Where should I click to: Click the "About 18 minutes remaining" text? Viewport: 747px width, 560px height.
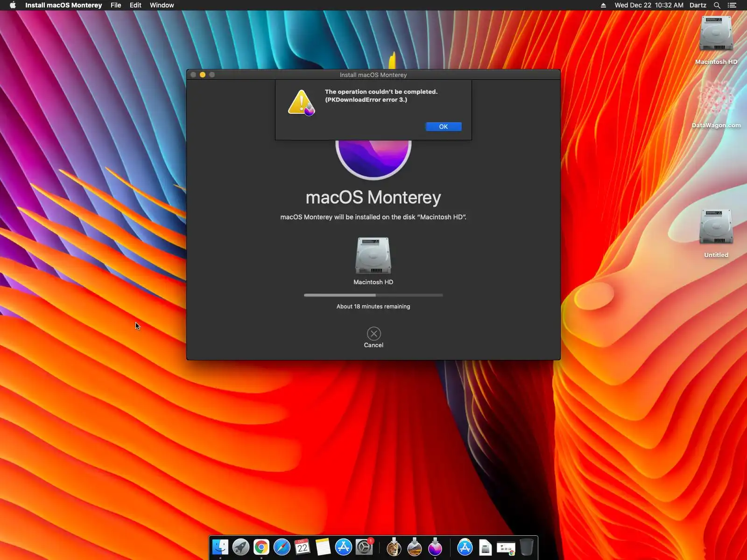point(373,307)
